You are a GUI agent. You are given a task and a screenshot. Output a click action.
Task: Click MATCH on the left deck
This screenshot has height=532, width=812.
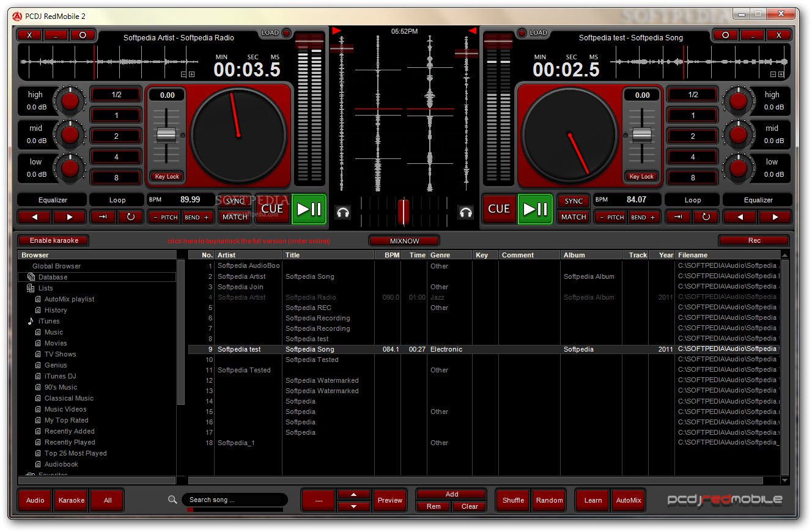[235, 216]
